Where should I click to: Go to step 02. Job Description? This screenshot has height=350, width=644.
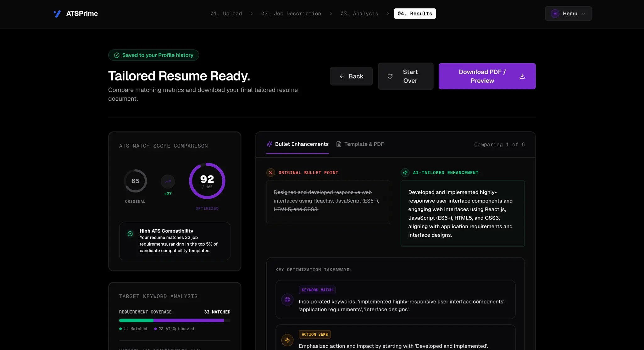[291, 14]
